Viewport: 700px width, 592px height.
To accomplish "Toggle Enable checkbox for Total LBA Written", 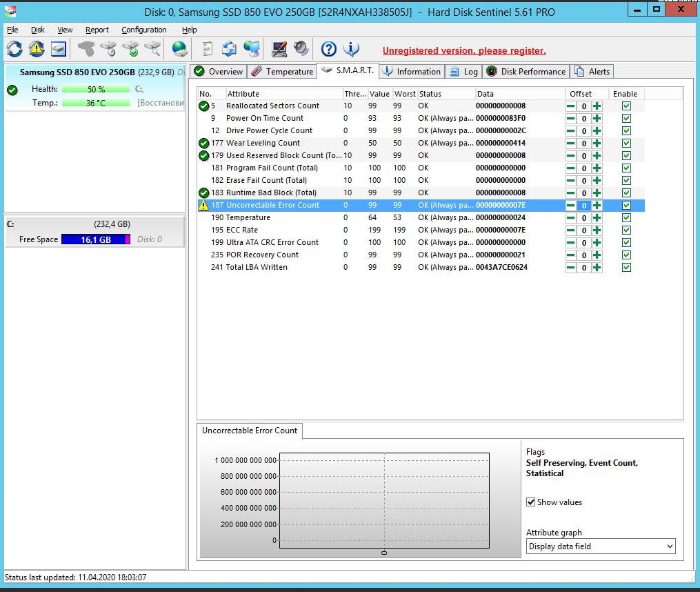I will click(x=626, y=267).
